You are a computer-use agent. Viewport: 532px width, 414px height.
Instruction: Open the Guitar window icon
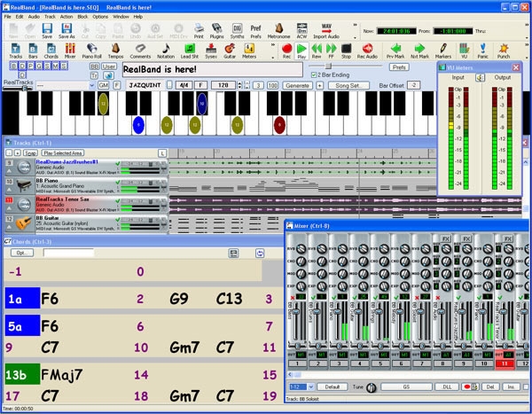[x=230, y=51]
